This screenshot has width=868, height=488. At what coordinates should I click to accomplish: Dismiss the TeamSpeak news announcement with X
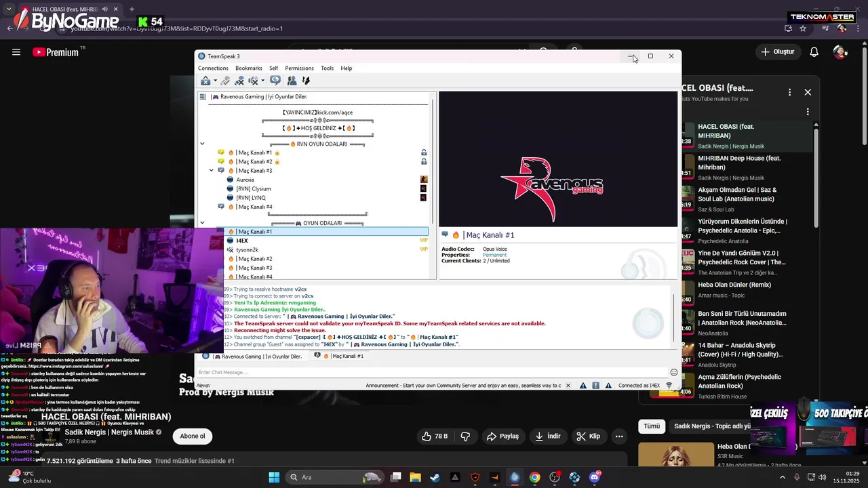click(x=568, y=386)
